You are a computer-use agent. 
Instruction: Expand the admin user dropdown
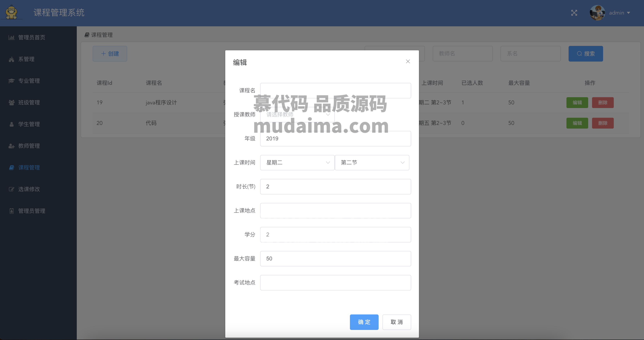(620, 13)
